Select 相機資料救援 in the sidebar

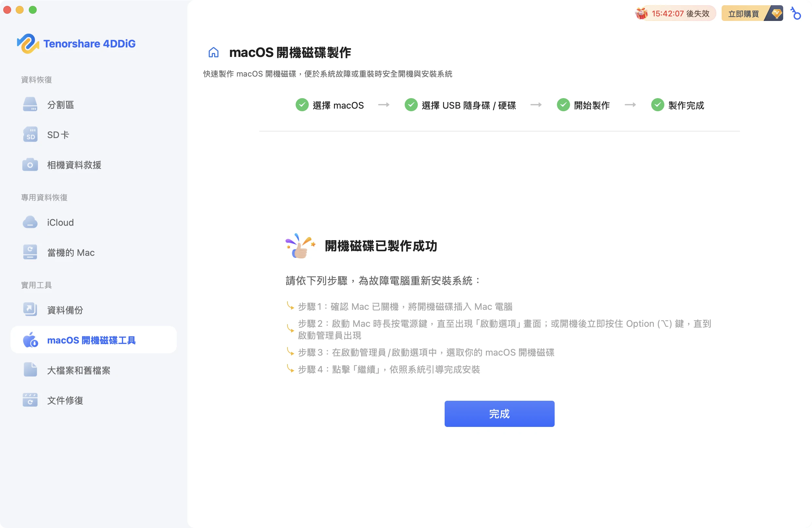tap(94, 165)
